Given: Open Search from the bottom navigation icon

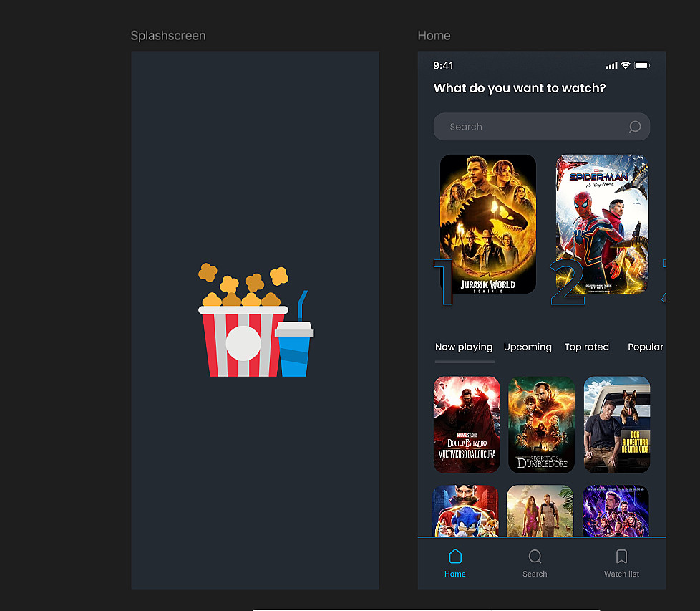Looking at the screenshot, I should (535, 557).
